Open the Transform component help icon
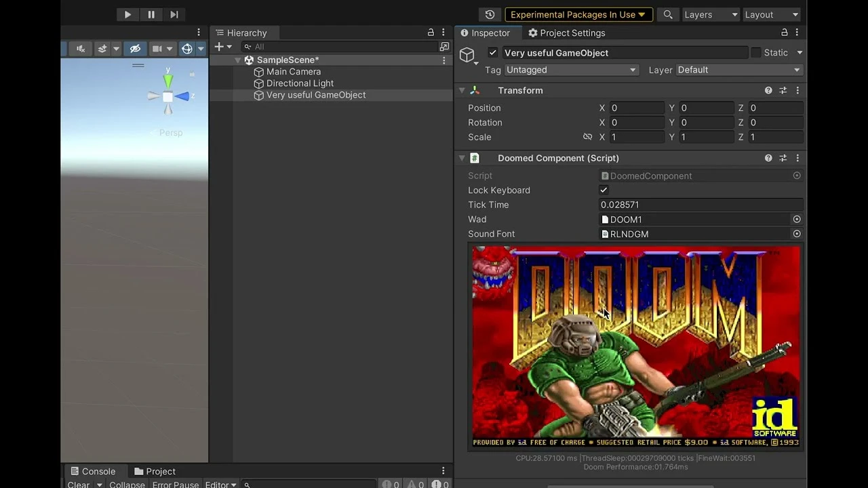Screen dimensions: 868x488 click(768, 90)
